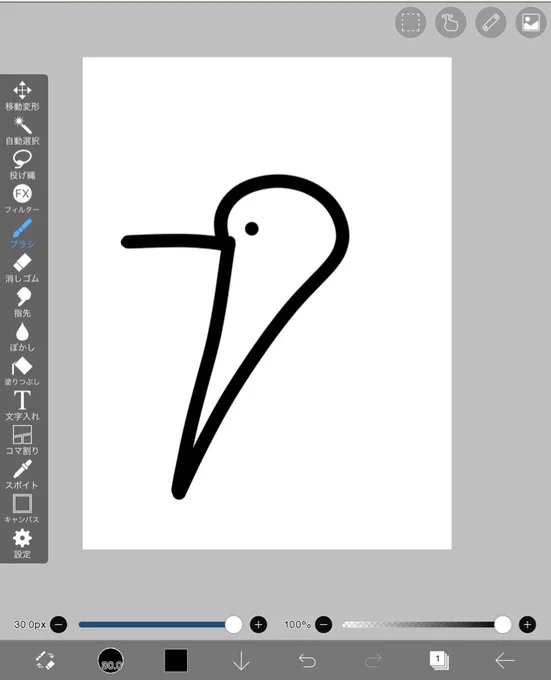Viewport: 551px width, 680px height.
Task: Select the Eraser (消しゴム) tool
Action: 22,268
